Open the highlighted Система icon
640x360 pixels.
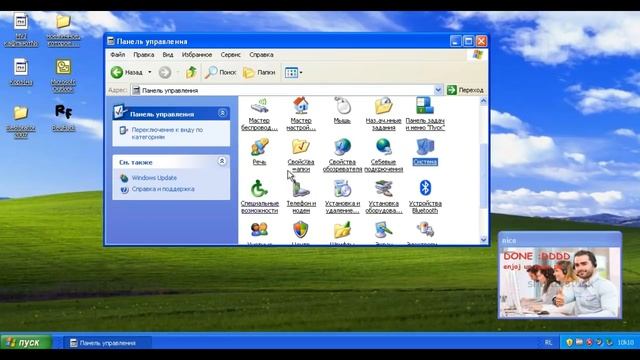[425, 151]
